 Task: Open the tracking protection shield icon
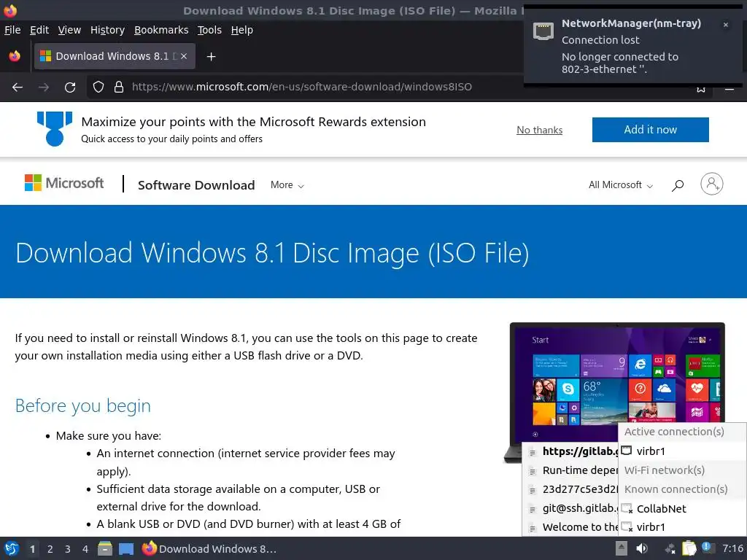click(x=98, y=87)
